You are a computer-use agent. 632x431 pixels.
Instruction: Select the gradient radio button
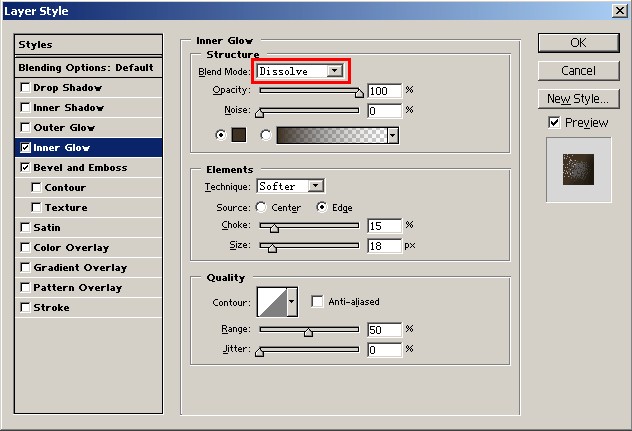(x=266, y=135)
